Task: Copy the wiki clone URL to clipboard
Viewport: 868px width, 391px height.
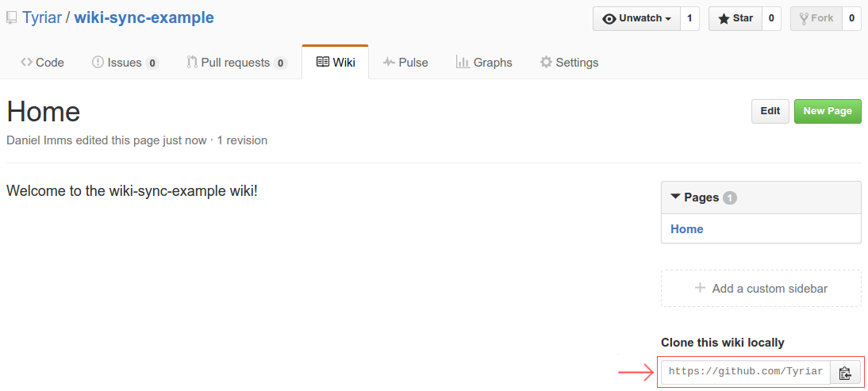Action: point(845,372)
